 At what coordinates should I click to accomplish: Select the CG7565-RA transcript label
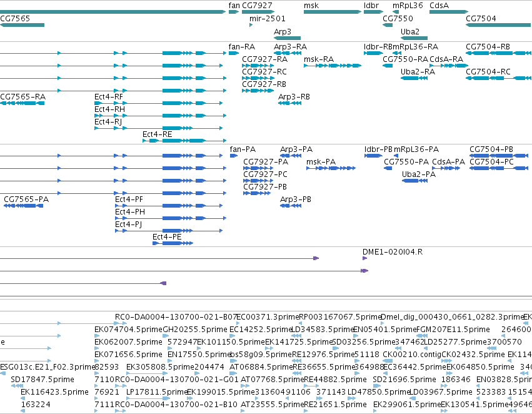(23, 97)
